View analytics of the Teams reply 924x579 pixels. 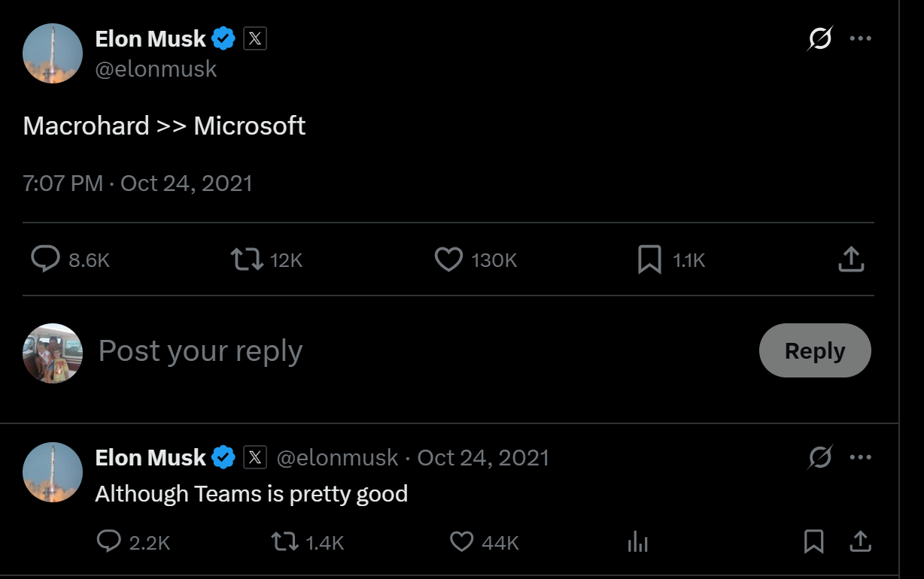637,541
